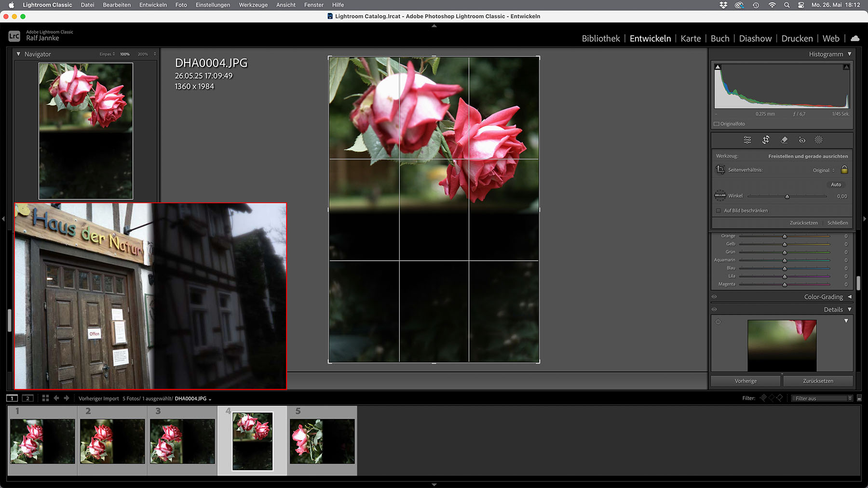Image resolution: width=868 pixels, height=488 pixels.
Task: Toggle the aspect ratio lock icon
Action: click(844, 170)
